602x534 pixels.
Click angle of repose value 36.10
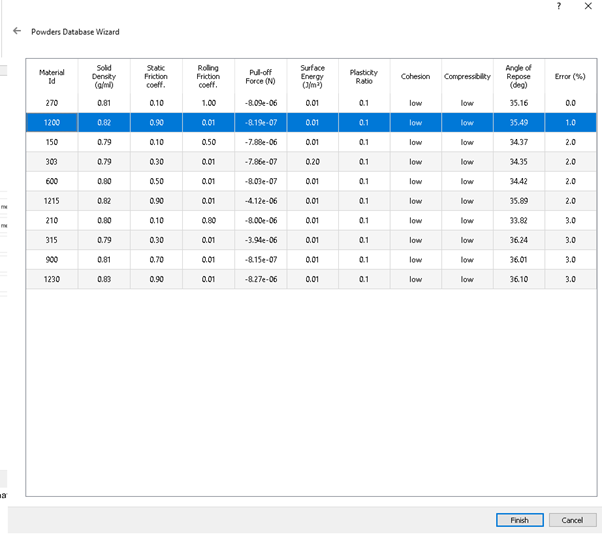click(x=518, y=279)
